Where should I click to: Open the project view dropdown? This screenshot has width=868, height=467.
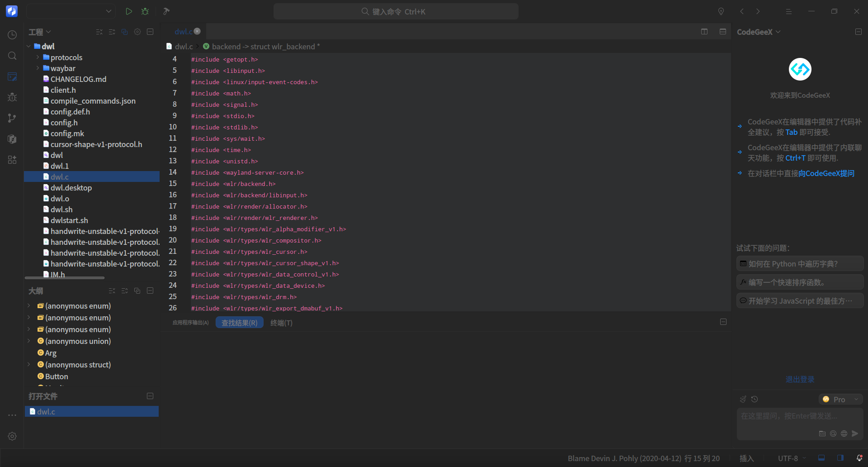(40, 32)
